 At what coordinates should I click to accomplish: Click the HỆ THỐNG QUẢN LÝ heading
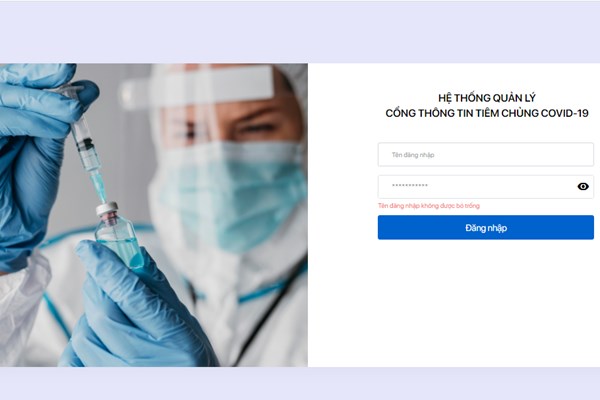tap(487, 98)
